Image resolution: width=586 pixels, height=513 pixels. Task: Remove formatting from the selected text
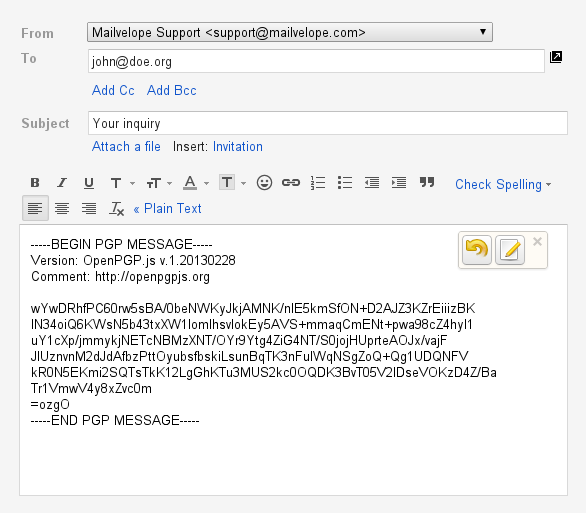coord(116,208)
